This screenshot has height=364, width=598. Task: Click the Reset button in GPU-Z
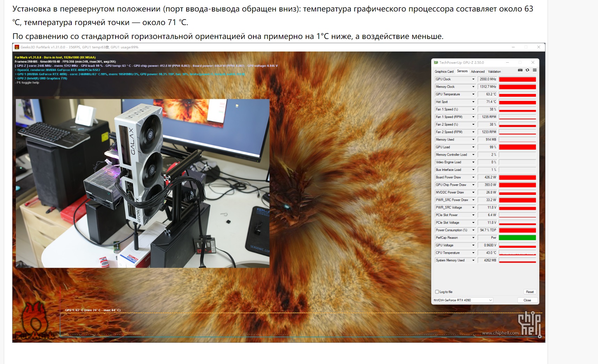pos(530,292)
